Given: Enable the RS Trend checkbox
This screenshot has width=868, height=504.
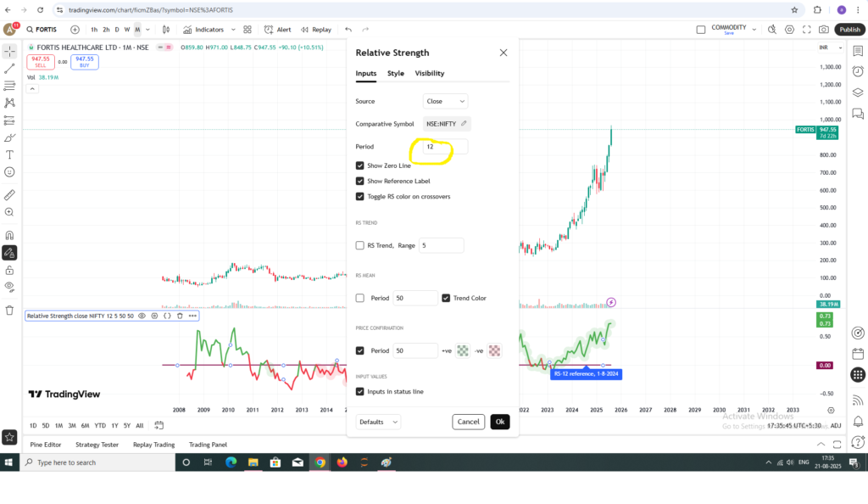Looking at the screenshot, I should [359, 245].
